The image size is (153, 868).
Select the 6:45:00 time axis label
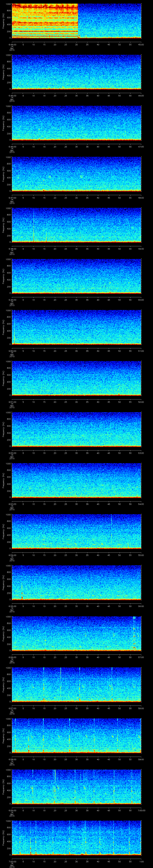[12, 96]
